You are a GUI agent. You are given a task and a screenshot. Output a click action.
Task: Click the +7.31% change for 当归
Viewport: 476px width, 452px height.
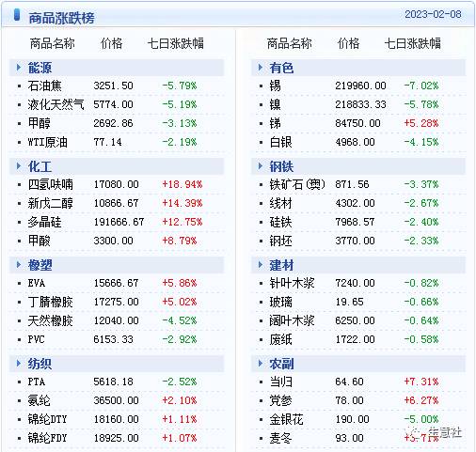coord(421,382)
